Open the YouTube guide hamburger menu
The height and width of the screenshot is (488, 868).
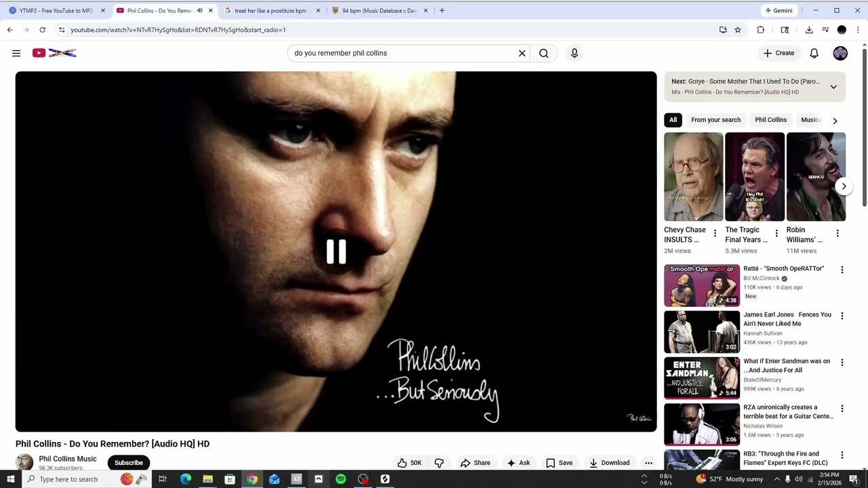(x=16, y=53)
